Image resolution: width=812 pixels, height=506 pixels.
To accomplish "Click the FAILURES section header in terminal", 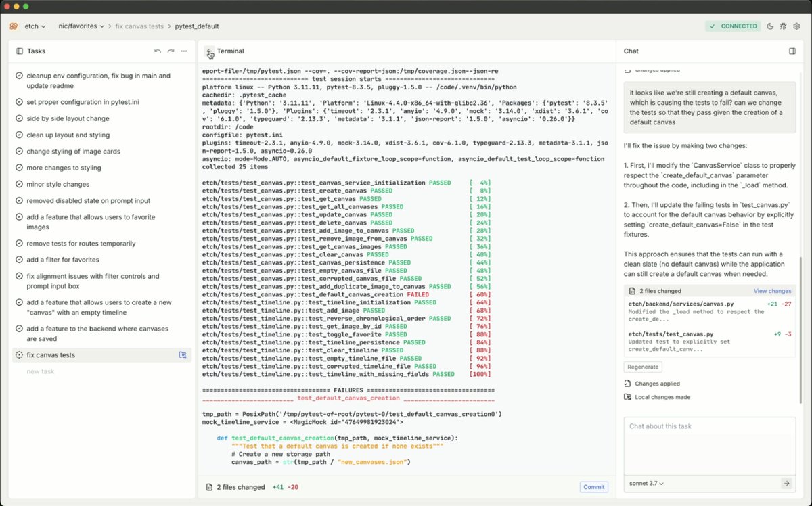I will click(348, 390).
